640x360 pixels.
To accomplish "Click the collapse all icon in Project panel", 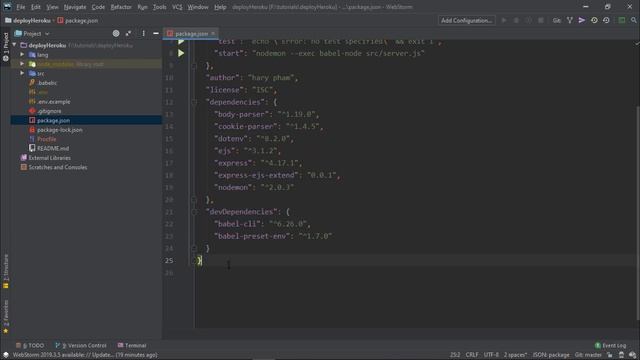I will [x=129, y=33].
